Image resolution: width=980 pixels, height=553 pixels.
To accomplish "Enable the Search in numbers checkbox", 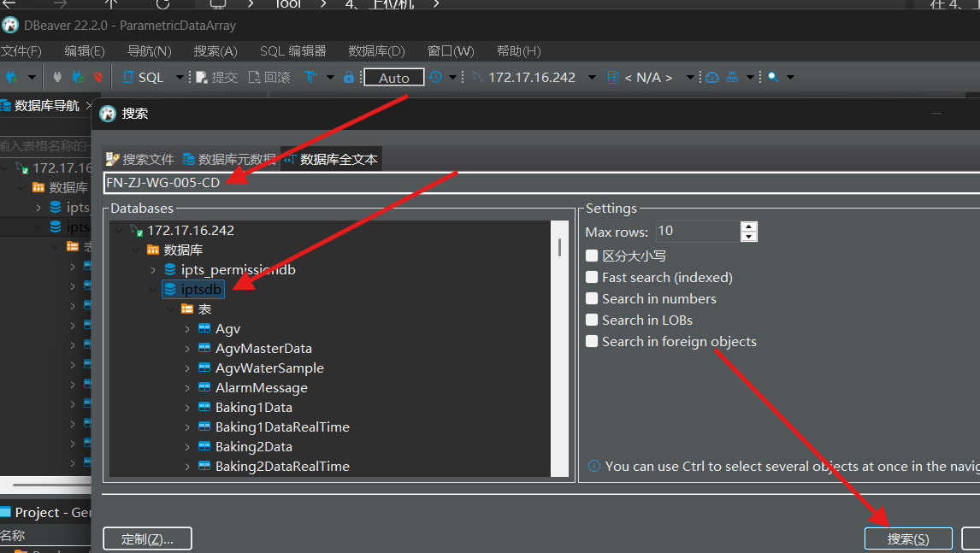I will 591,298.
